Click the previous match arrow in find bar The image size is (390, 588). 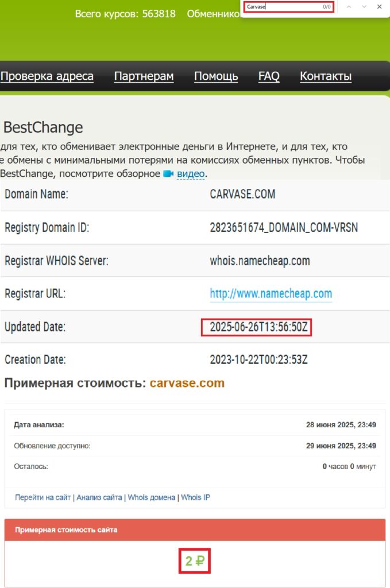coord(349,7)
